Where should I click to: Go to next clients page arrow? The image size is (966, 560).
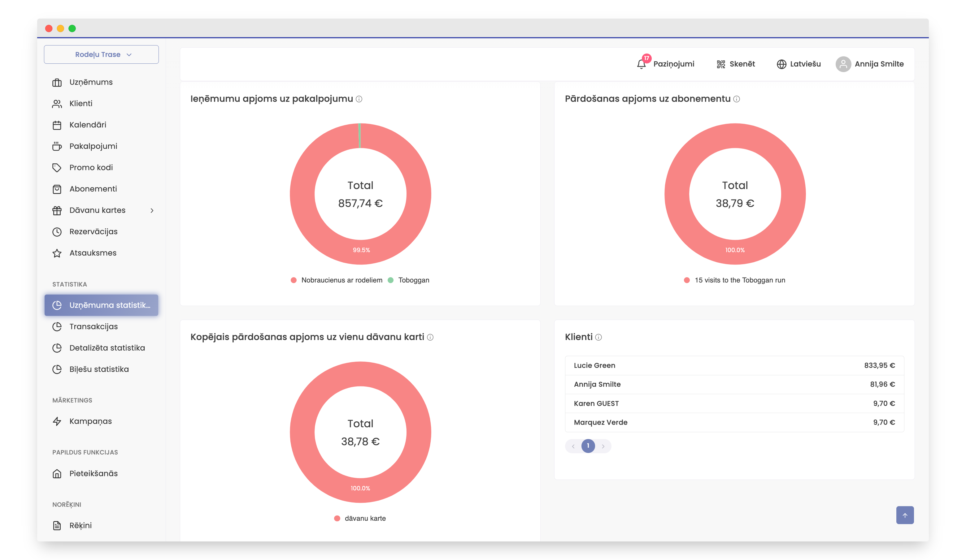point(603,446)
